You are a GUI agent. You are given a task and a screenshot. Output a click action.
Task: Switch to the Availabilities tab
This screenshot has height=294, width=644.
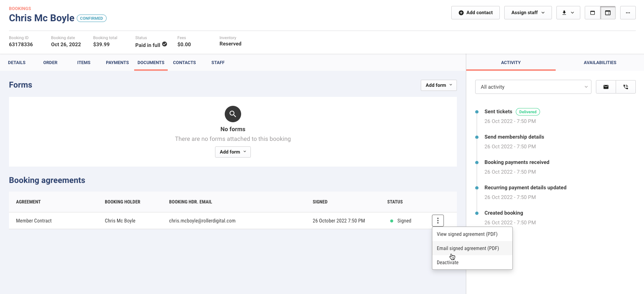(600, 63)
